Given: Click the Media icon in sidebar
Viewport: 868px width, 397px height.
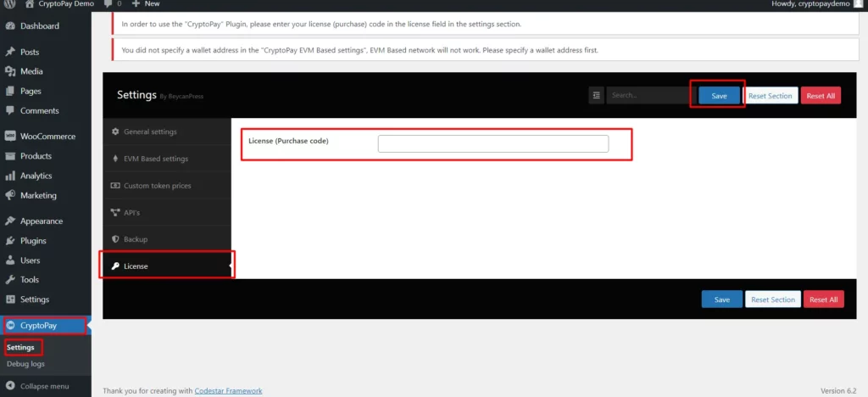Looking at the screenshot, I should tap(10, 71).
